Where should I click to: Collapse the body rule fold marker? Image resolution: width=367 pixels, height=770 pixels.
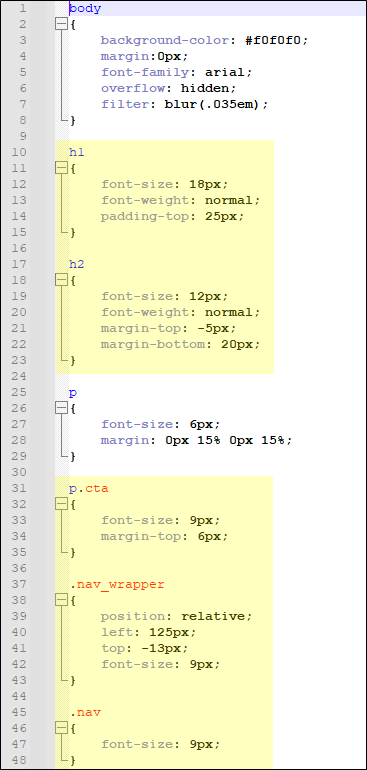coord(61,25)
